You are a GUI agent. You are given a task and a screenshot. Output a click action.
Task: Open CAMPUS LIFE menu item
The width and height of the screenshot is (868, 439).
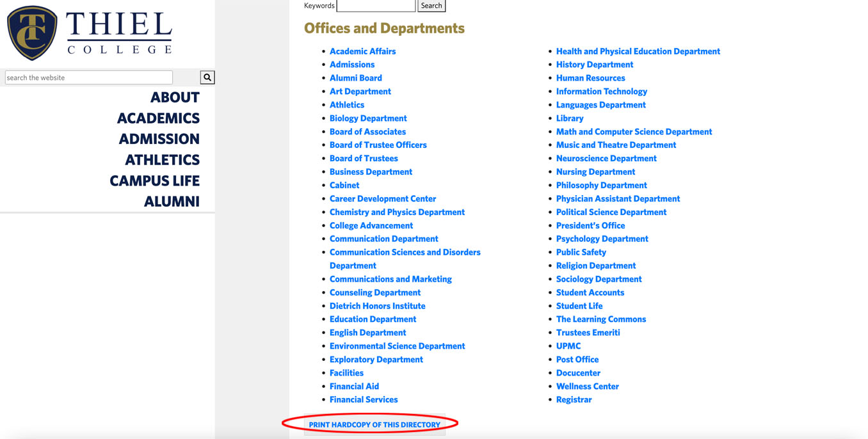tap(154, 180)
